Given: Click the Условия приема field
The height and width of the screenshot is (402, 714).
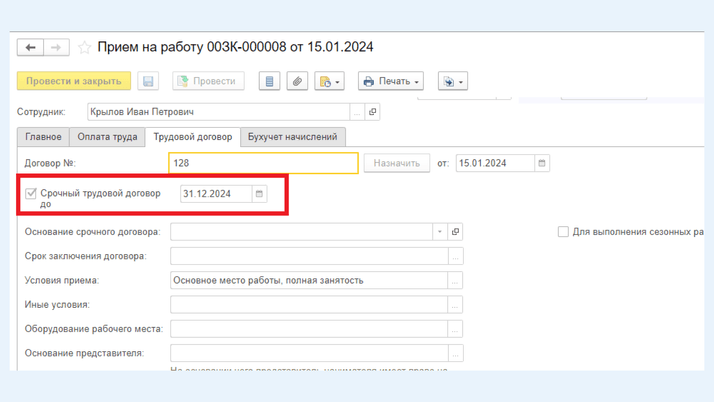Looking at the screenshot, I should [x=309, y=280].
